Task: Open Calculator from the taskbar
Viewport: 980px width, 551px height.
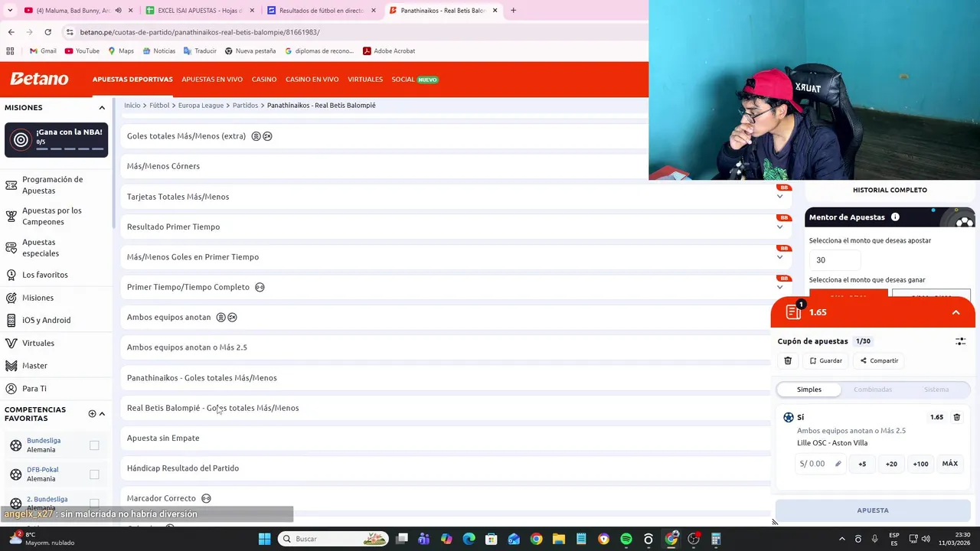Action: pos(716,539)
